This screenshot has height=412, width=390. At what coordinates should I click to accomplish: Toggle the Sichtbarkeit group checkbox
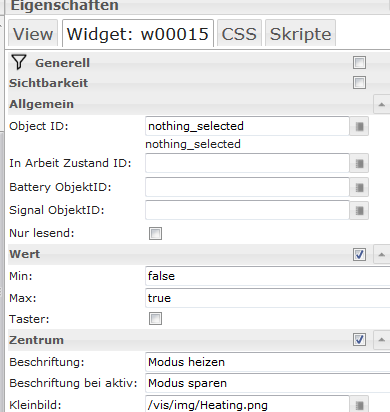[x=359, y=82]
